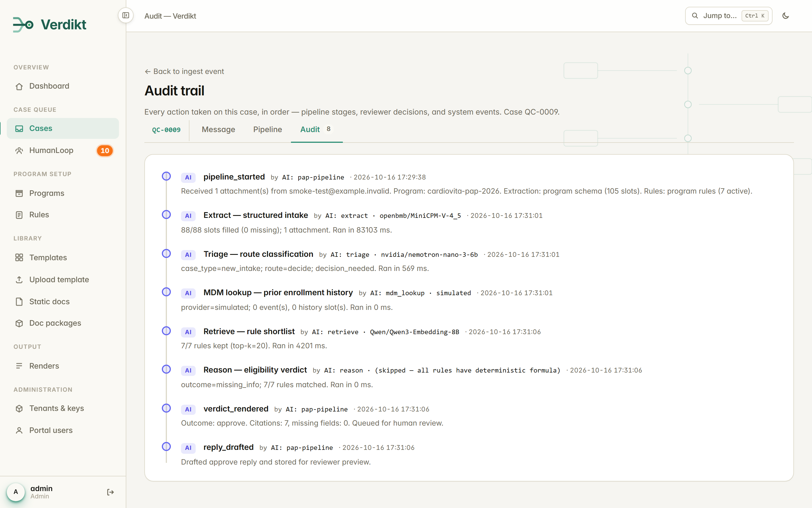Click the verdict_rendered event title
812x508 pixels.
[236, 409]
